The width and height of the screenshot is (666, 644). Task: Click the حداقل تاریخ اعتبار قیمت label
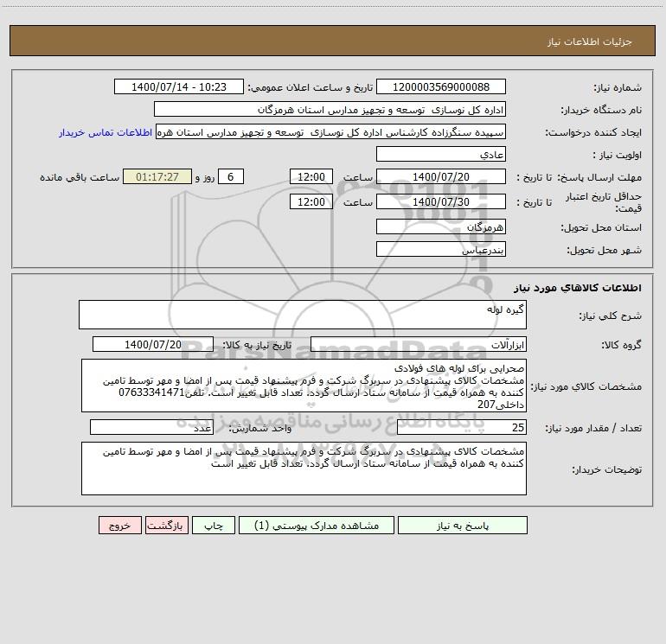tap(603, 202)
